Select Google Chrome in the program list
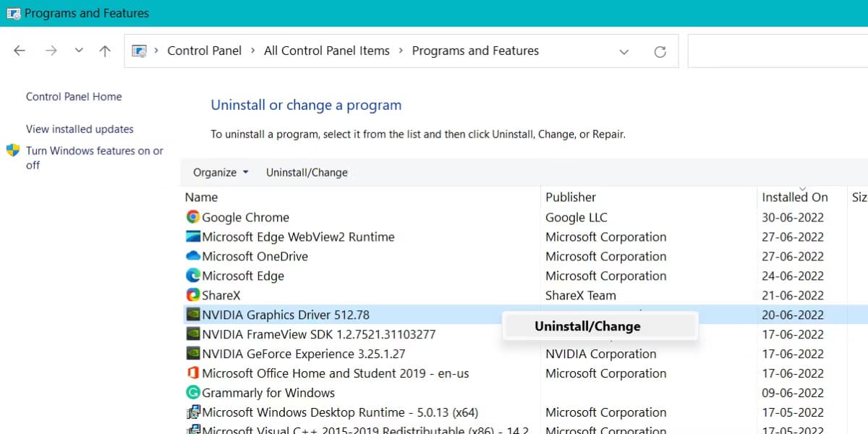The width and height of the screenshot is (868, 434). [x=245, y=217]
